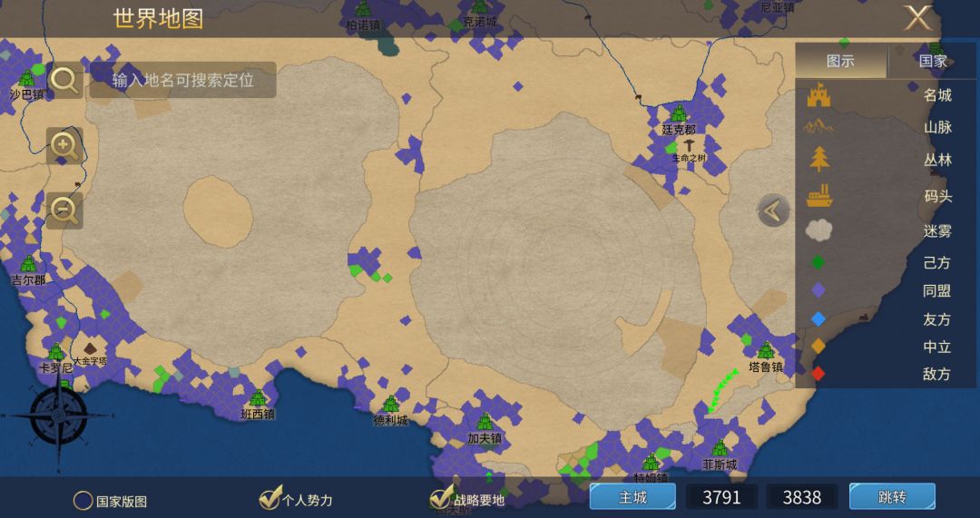Select the 卡罗尼 town icon
The height and width of the screenshot is (518, 980).
point(56,351)
